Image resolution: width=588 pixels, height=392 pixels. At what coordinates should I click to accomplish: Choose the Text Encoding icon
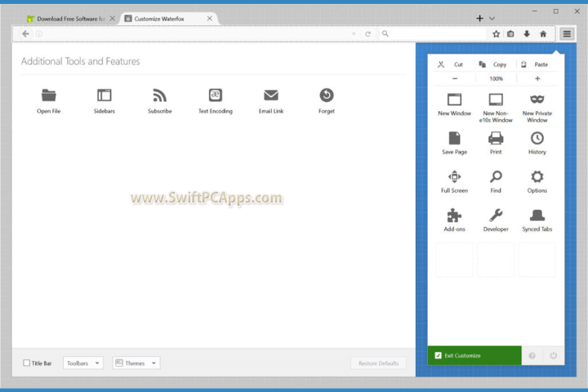tap(216, 96)
